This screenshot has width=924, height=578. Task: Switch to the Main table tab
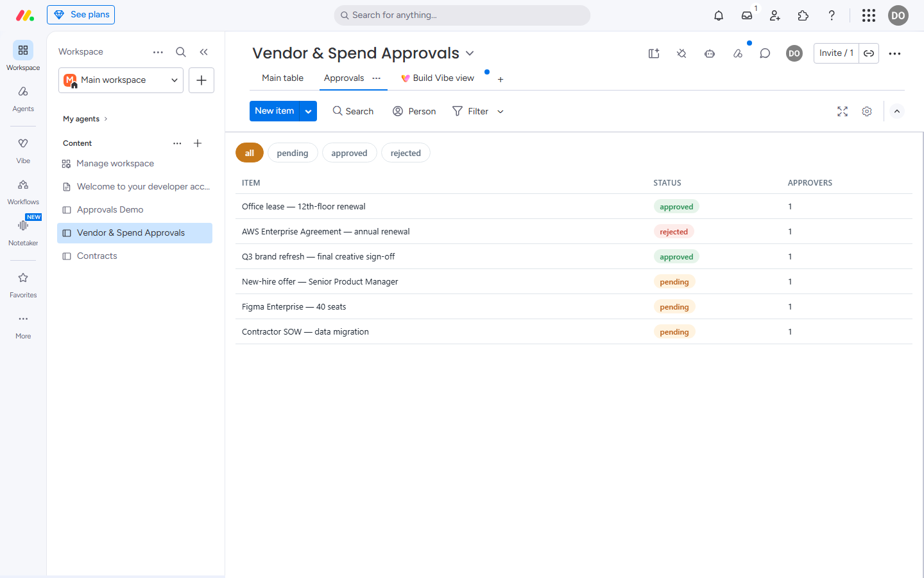pyautogui.click(x=282, y=78)
